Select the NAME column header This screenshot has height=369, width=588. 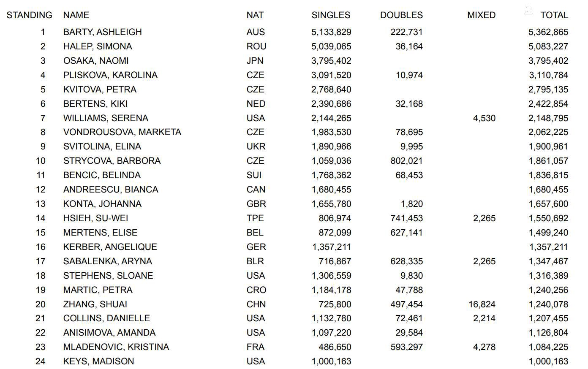(x=76, y=15)
